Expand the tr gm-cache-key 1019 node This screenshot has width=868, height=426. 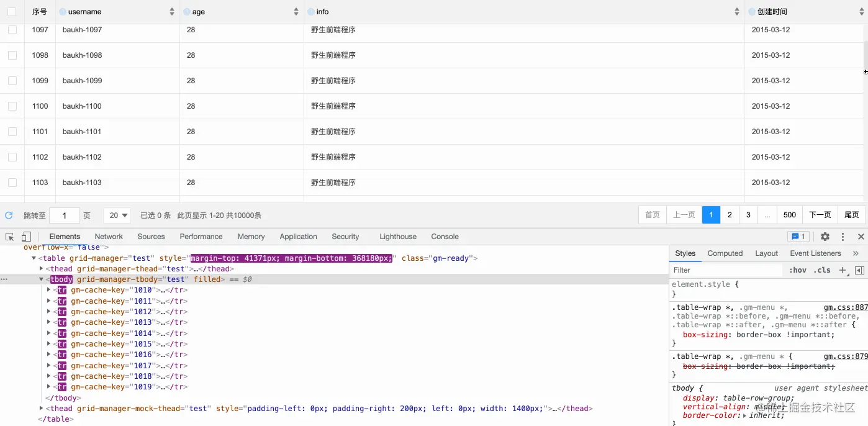coord(49,387)
